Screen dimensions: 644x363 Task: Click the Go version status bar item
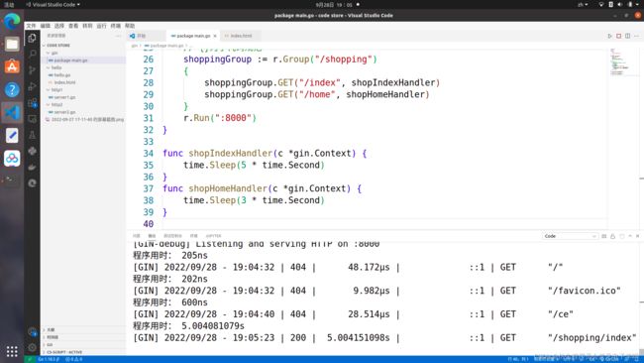click(x=49, y=359)
